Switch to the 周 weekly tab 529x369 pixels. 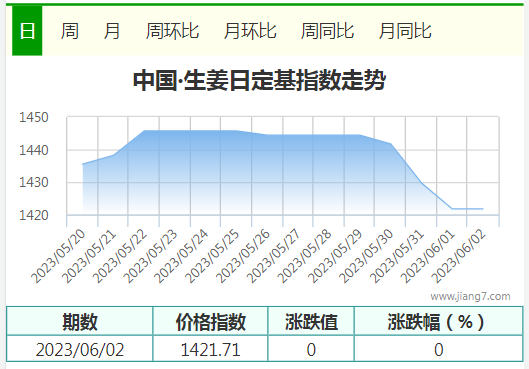tap(69, 31)
